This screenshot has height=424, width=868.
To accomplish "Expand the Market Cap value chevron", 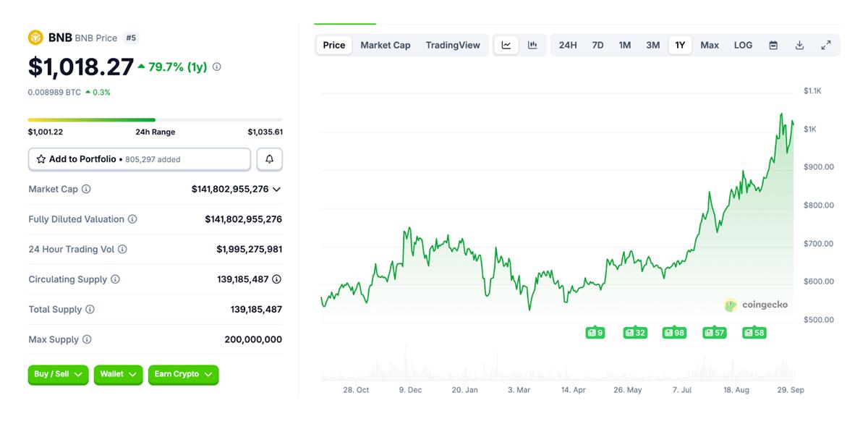I will pyautogui.click(x=277, y=189).
